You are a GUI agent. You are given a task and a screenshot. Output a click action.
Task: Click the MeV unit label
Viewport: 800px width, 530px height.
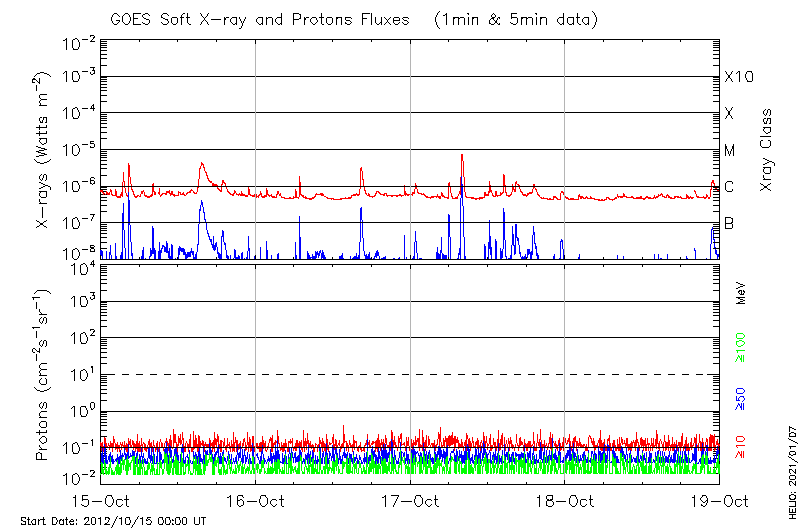[741, 292]
